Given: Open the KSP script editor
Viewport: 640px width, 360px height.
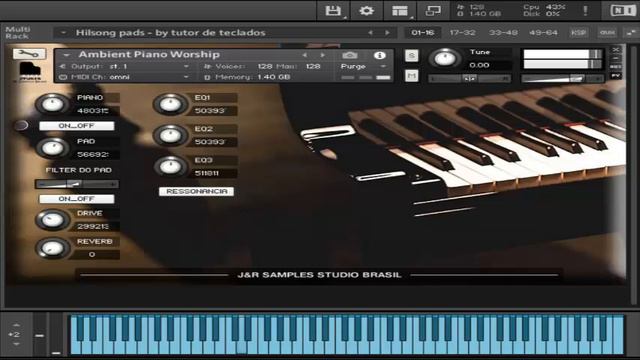Looking at the screenshot, I should coord(578,33).
